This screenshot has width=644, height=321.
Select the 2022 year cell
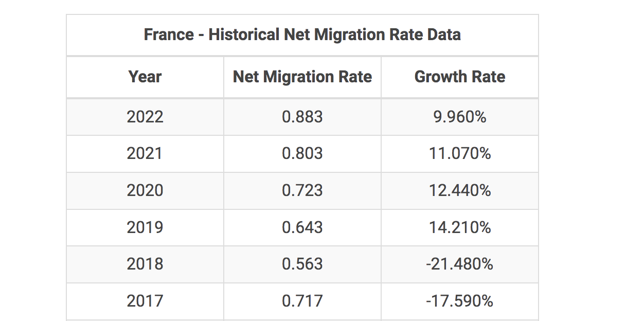click(145, 117)
